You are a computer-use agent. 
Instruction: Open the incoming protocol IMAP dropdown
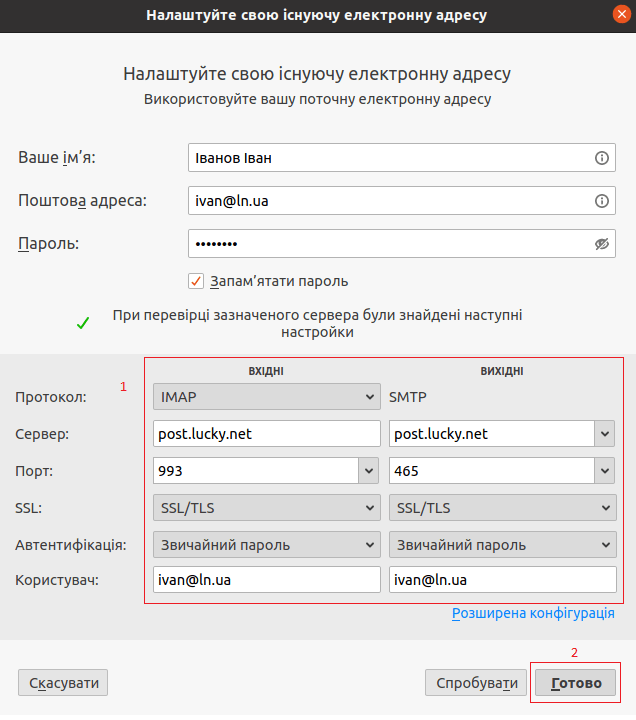(267, 397)
